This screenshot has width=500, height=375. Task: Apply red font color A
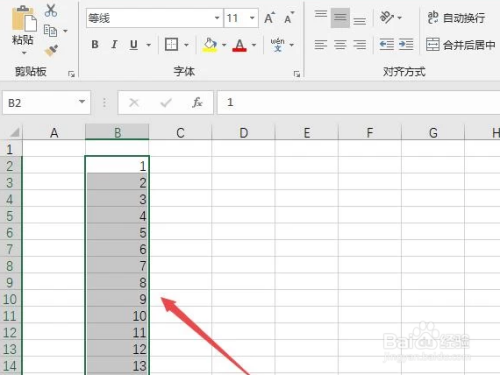click(x=239, y=45)
